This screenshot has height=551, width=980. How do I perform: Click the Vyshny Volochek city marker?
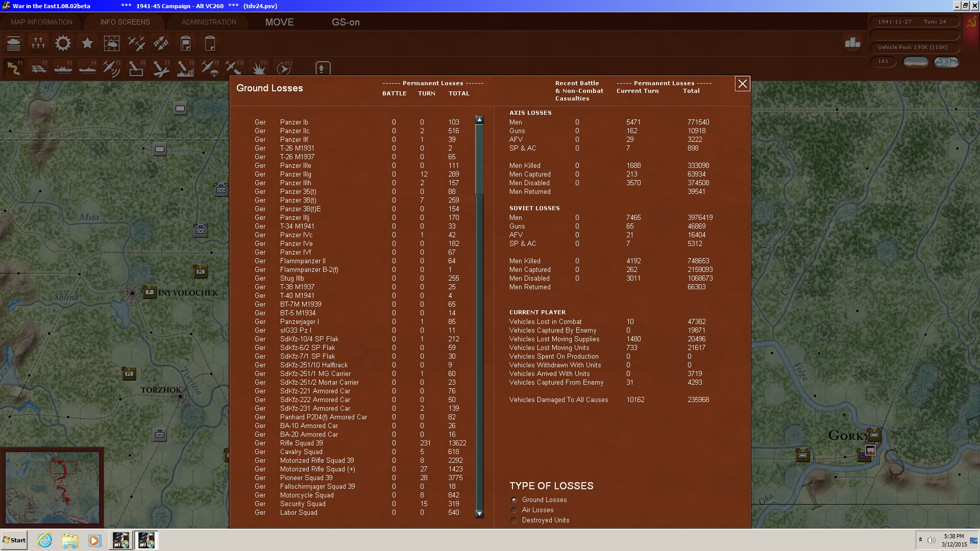133,293
